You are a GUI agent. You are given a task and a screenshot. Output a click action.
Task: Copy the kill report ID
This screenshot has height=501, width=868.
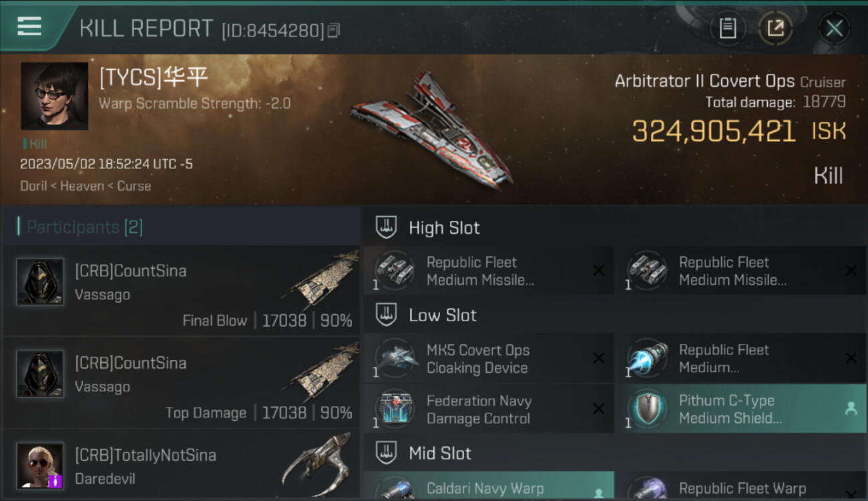[x=334, y=30]
